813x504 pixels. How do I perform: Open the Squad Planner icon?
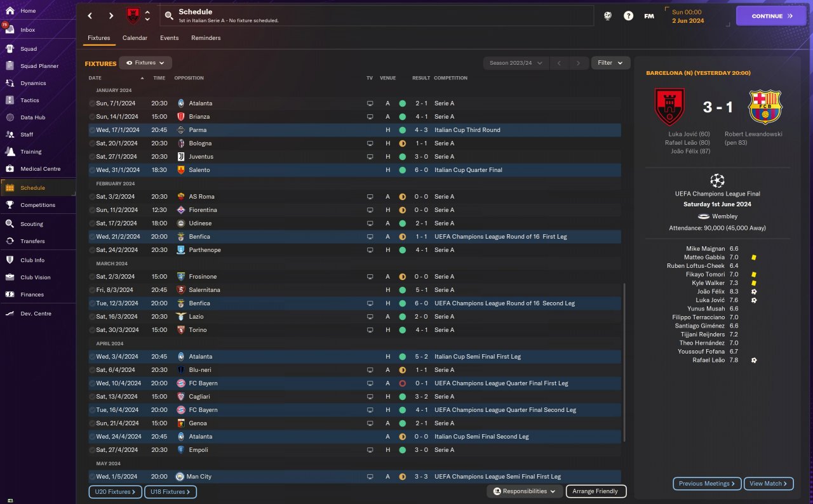[x=10, y=66]
